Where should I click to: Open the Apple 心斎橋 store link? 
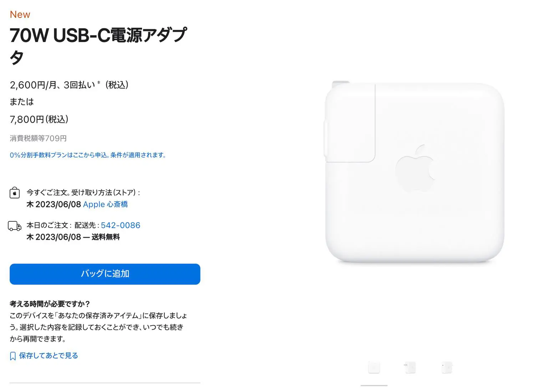click(105, 204)
